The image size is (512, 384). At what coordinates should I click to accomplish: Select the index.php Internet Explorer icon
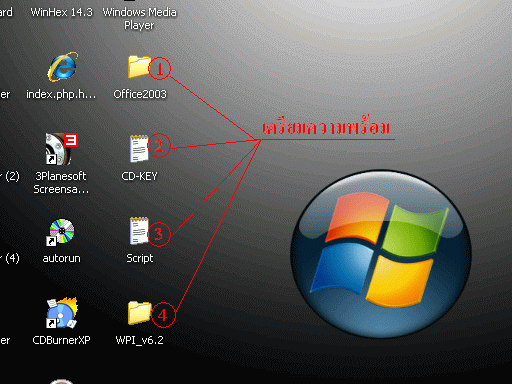62,67
